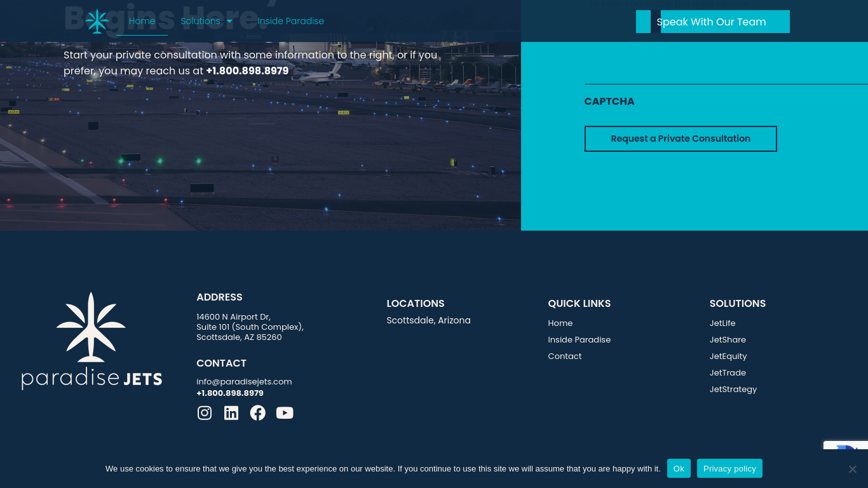
Task: Click the Paradise Jets footer logo
Action: (92, 341)
